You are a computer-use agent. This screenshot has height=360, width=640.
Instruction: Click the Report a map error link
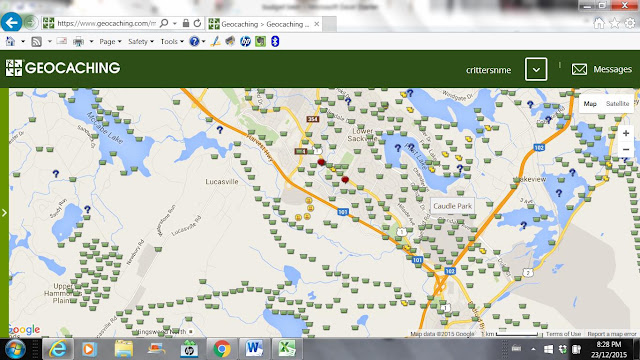611,334
